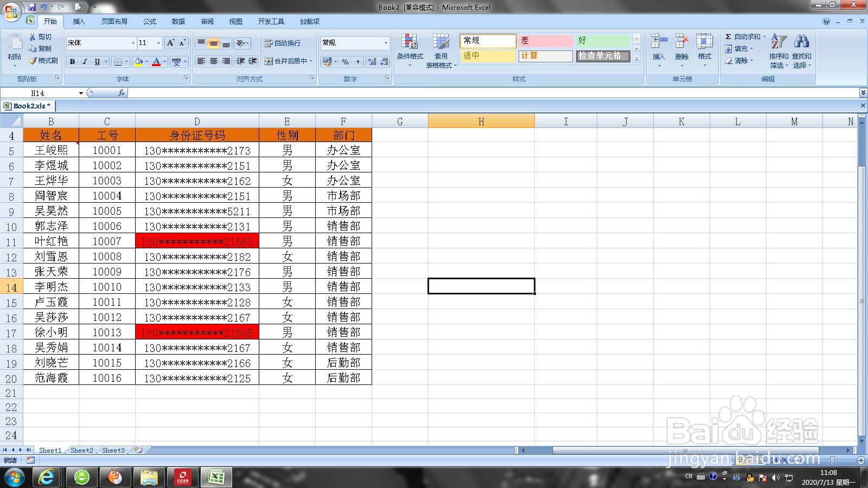This screenshot has width=868, height=488.
Task: Expand the 宋体 font name dropdown
Action: [x=133, y=43]
